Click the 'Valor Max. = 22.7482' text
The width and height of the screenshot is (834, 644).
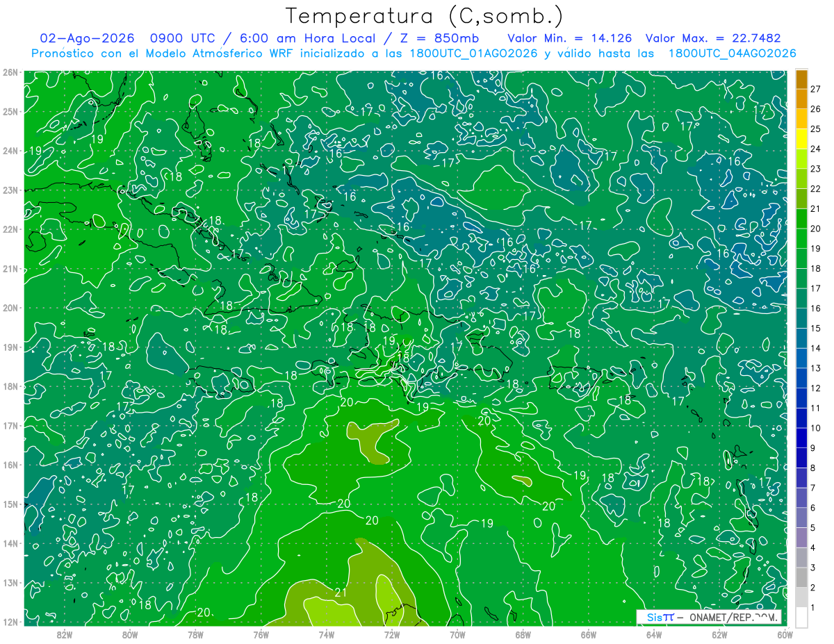[713, 38]
